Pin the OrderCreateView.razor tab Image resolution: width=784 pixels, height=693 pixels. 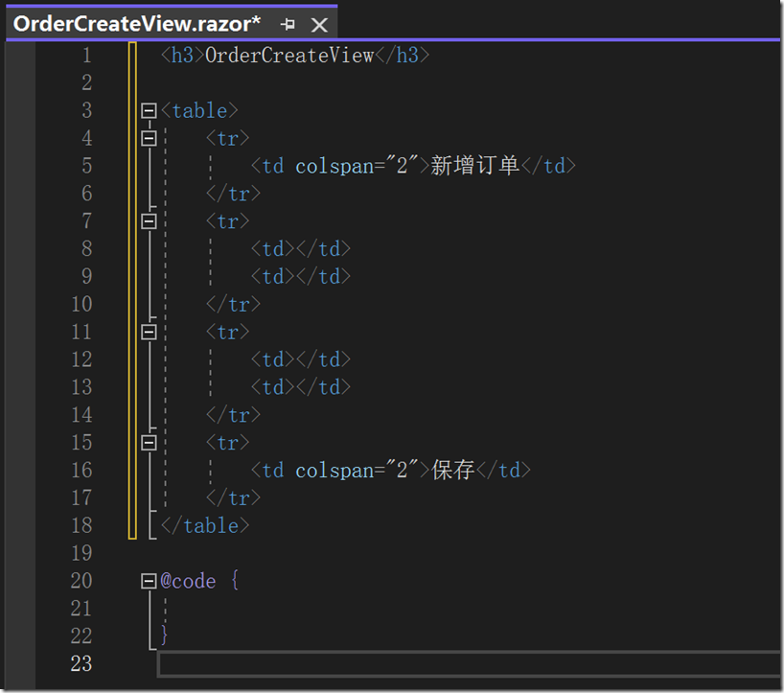[x=288, y=25]
